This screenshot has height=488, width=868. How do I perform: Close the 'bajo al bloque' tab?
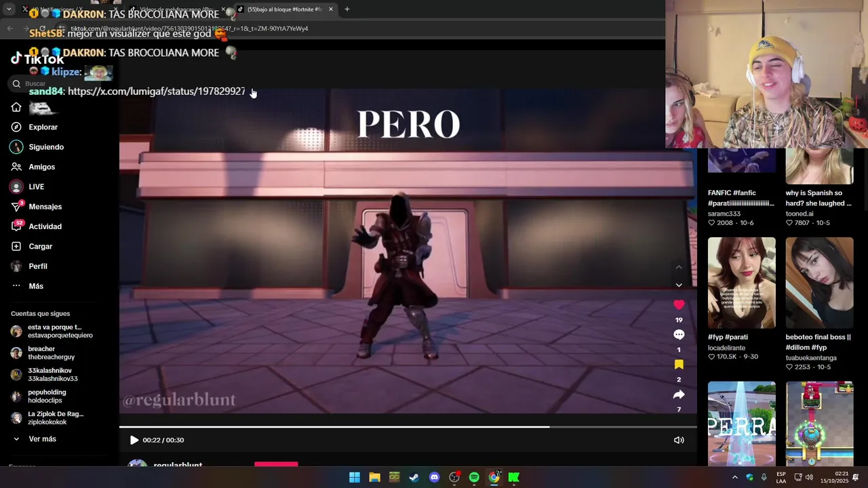pos(331,9)
